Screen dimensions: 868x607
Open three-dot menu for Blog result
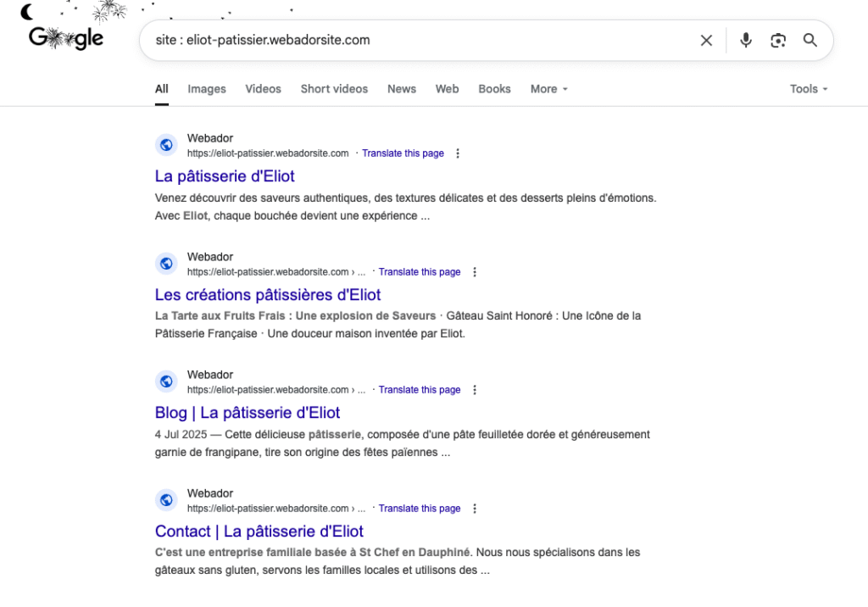click(x=475, y=390)
